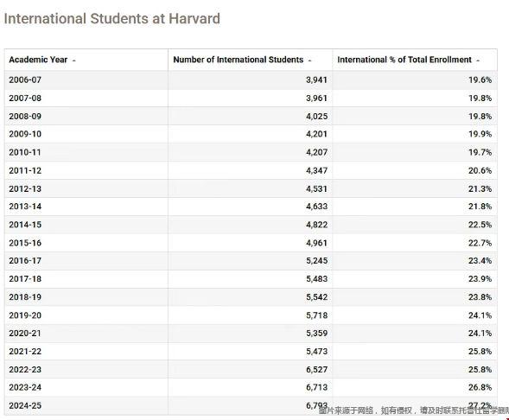Click 'Number of International Students' header label
Viewport: 509px width, 420px height.
[x=238, y=60]
